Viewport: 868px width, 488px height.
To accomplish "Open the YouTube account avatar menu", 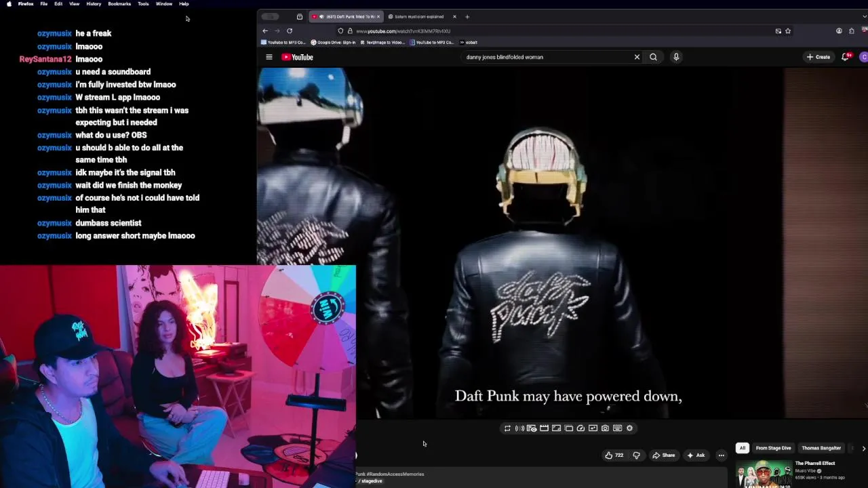I will tap(864, 57).
